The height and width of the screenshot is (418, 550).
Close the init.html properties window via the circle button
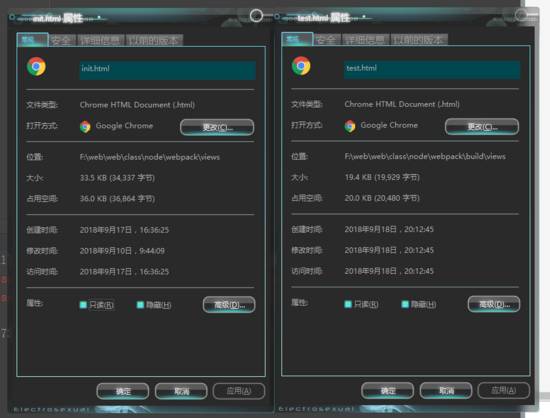click(256, 16)
